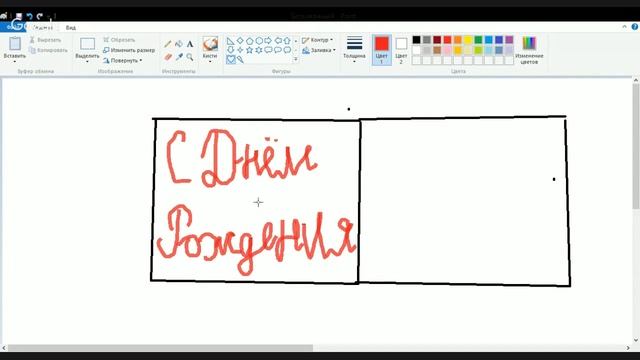This screenshot has height=360, width=640.
Task: Choose the hexagon shape
Action: tap(259, 41)
